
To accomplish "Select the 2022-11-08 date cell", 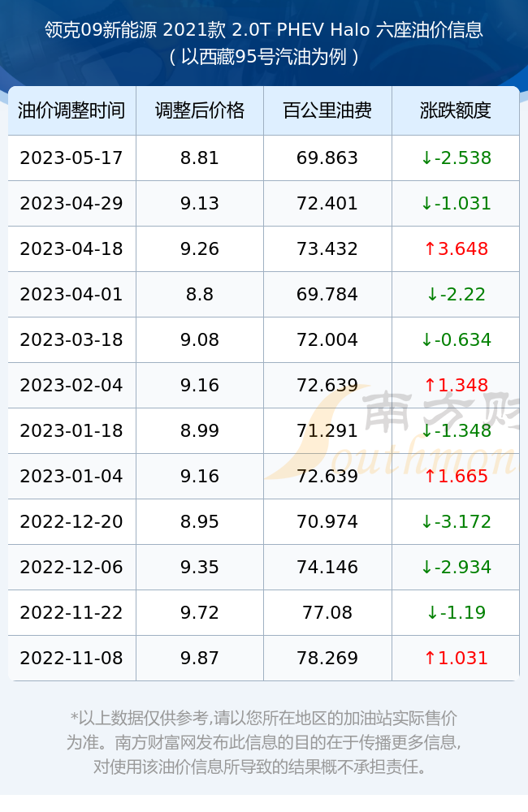I will pos(71,659).
